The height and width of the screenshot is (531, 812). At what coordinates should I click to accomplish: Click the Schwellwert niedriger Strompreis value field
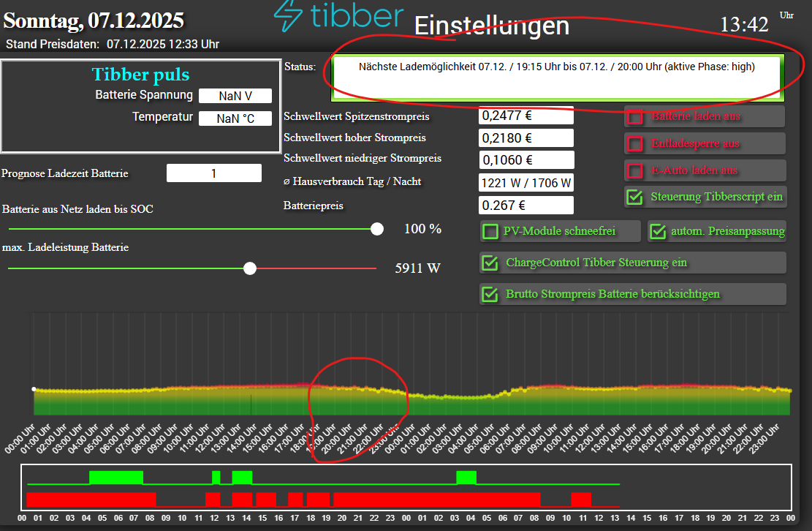[526, 160]
